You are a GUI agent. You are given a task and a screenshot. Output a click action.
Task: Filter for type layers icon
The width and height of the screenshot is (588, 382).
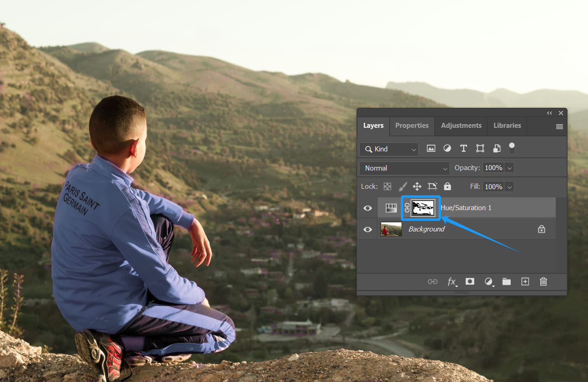(x=463, y=148)
